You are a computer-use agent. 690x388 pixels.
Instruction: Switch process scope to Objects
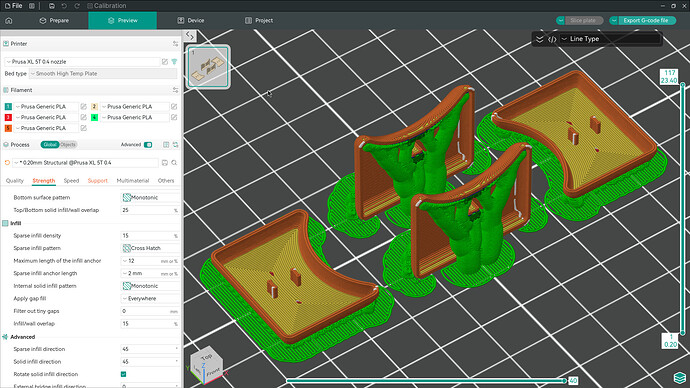click(68, 145)
